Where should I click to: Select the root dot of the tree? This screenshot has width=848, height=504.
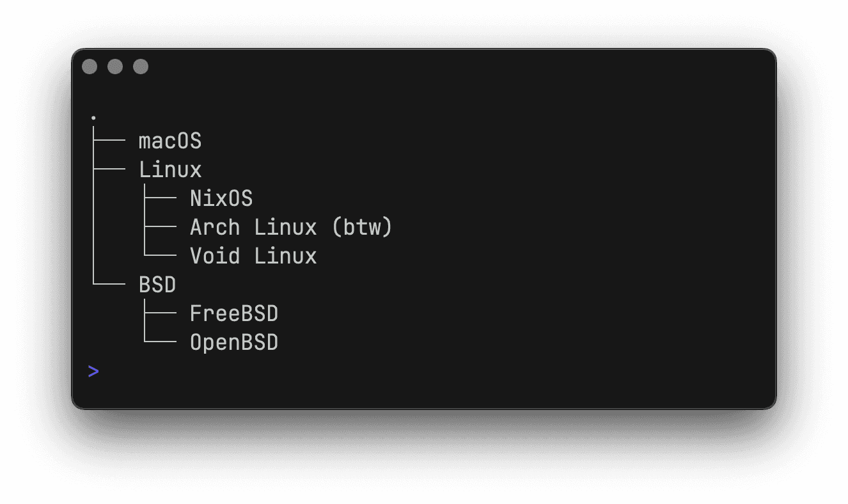[93, 118]
